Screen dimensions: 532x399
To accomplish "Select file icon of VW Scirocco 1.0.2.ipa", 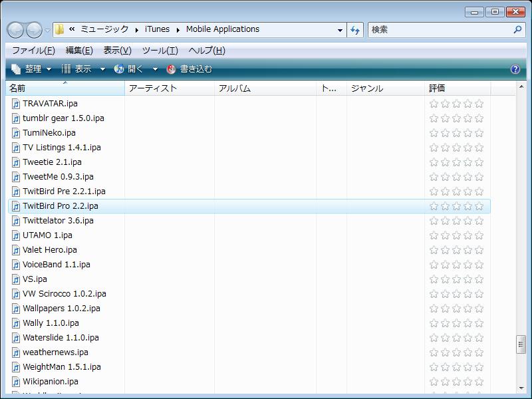I will (16, 294).
